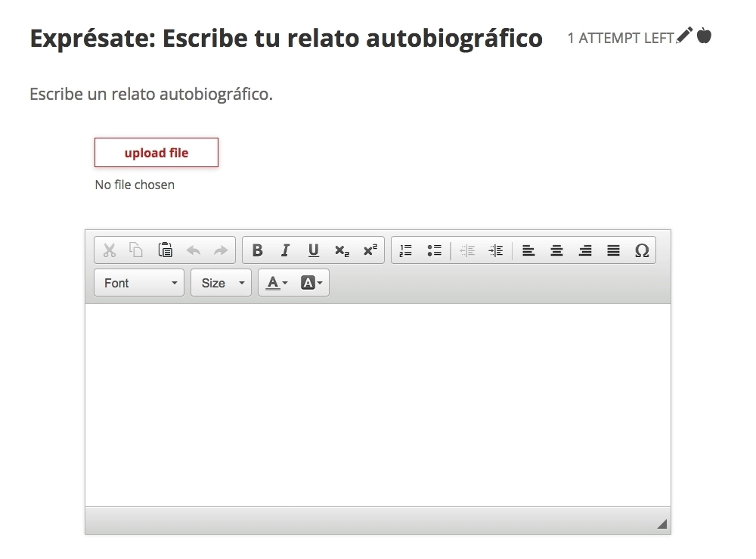Center align the text
The width and height of the screenshot is (756, 559).
(x=556, y=250)
